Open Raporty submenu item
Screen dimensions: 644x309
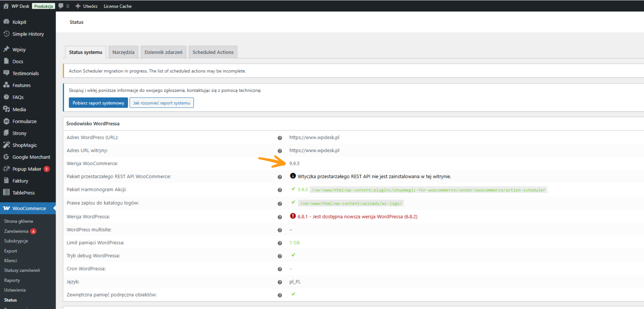12,280
